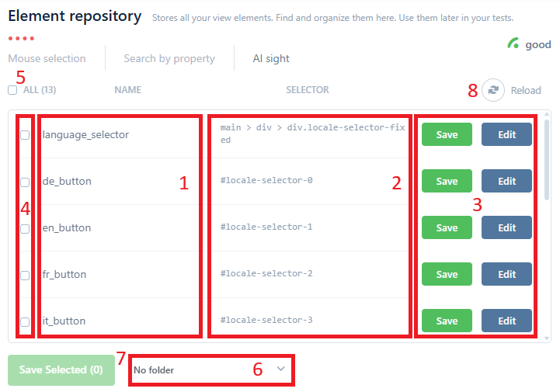
Task: Open the Search by property tab
Action: coord(170,58)
